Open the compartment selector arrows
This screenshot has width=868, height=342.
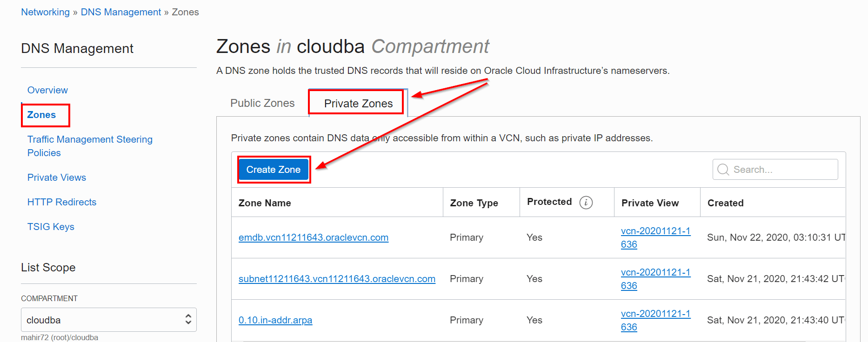click(x=188, y=320)
